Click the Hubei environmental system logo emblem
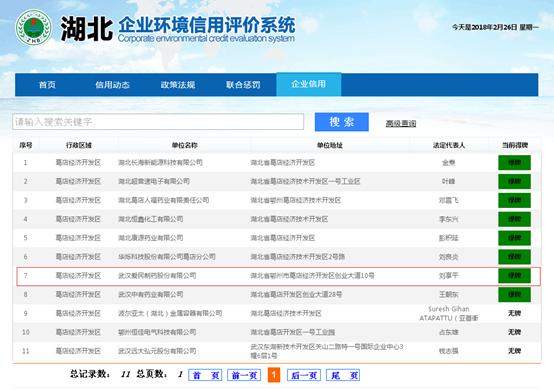 tap(34, 27)
